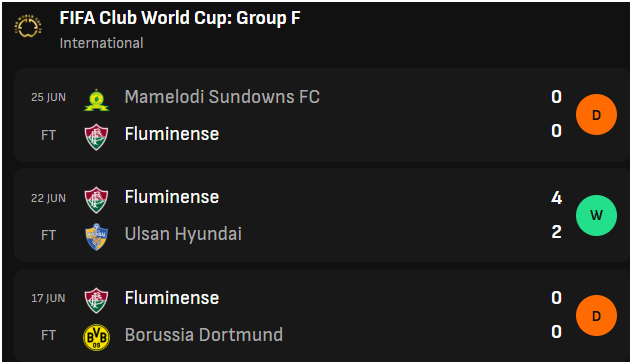Click the orange D badge for Sundowns match
The image size is (632, 364).
click(x=596, y=114)
